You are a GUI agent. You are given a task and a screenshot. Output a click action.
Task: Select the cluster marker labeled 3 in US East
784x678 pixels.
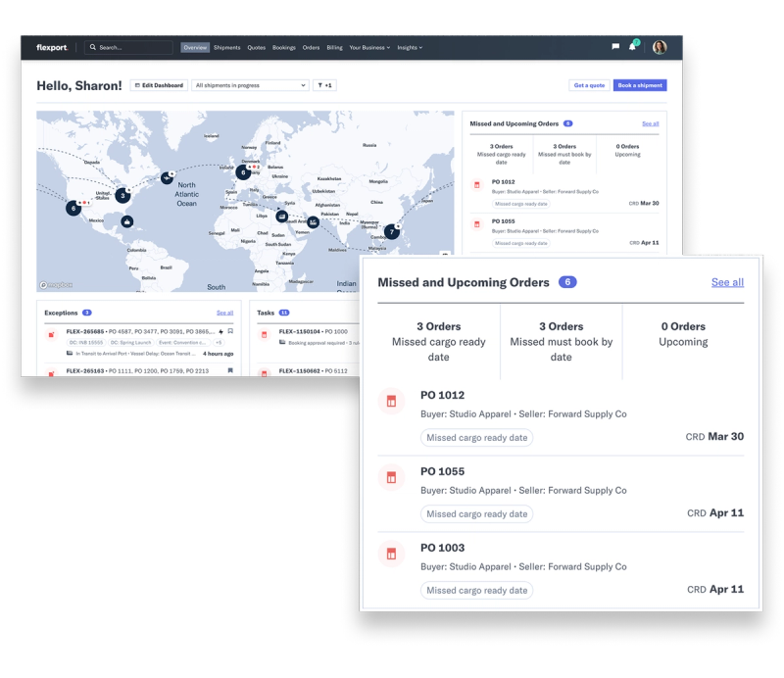coord(122,196)
